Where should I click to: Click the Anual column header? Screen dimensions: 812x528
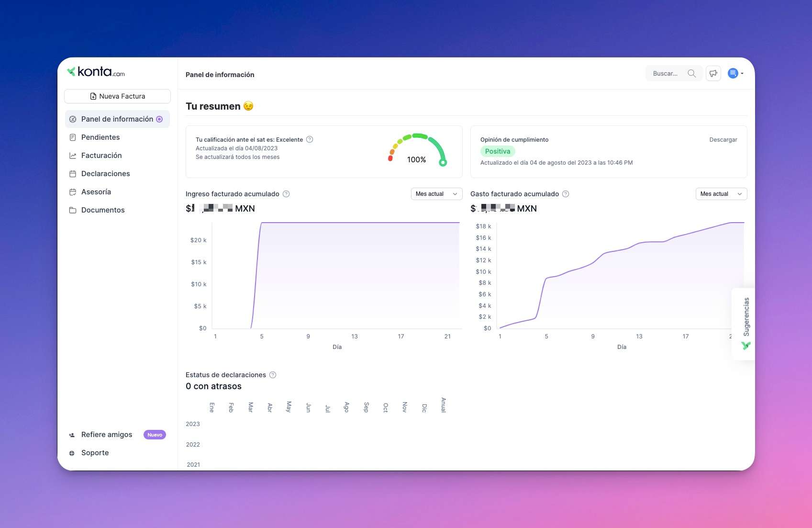point(444,405)
